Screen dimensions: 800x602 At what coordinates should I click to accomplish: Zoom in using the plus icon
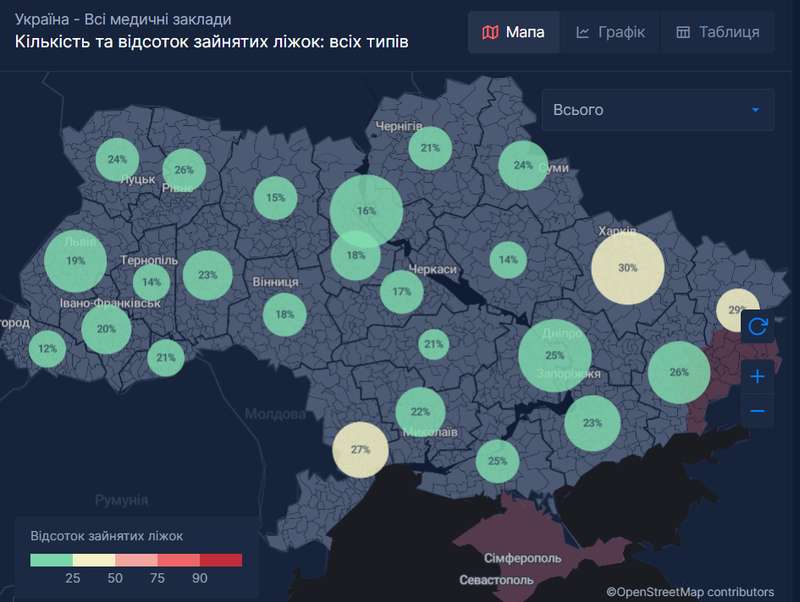point(758,377)
